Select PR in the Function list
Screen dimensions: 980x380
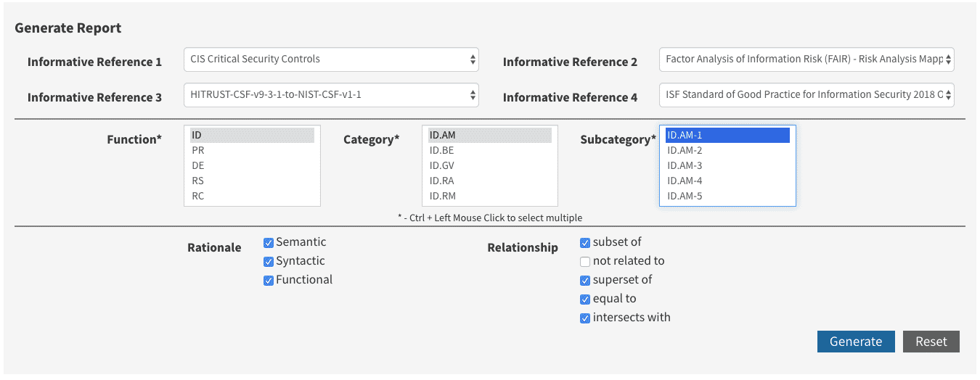[x=252, y=150]
